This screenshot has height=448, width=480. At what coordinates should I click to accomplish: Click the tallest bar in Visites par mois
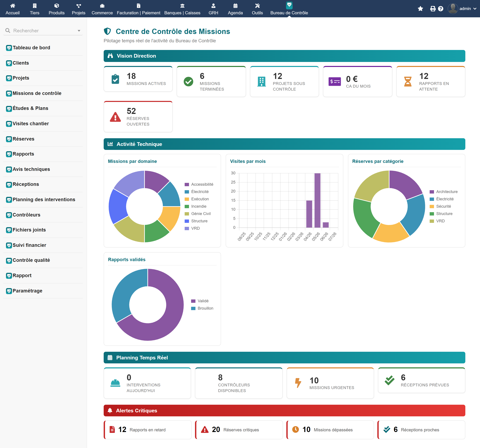317,200
